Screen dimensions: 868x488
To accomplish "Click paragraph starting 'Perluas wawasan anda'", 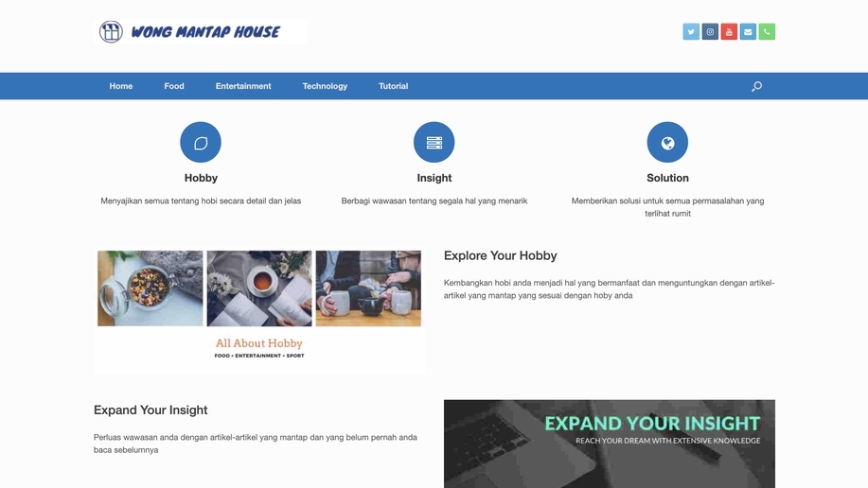I will tap(256, 444).
